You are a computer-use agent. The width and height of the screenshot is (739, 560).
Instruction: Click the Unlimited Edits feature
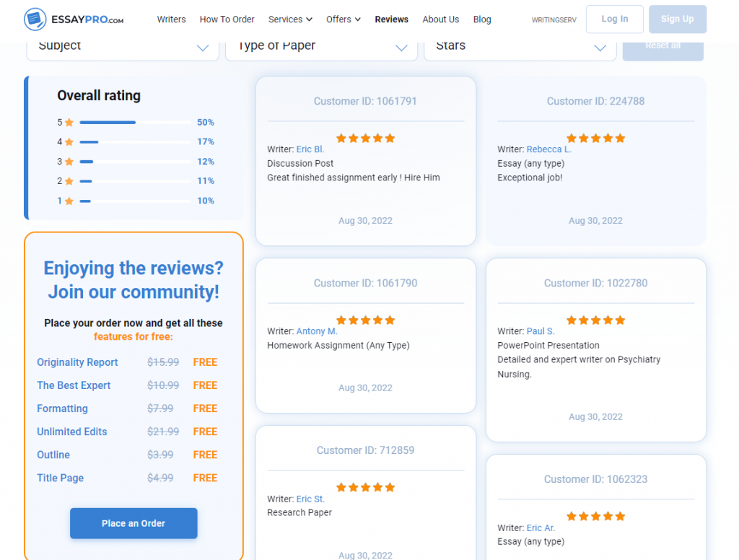[x=71, y=432]
